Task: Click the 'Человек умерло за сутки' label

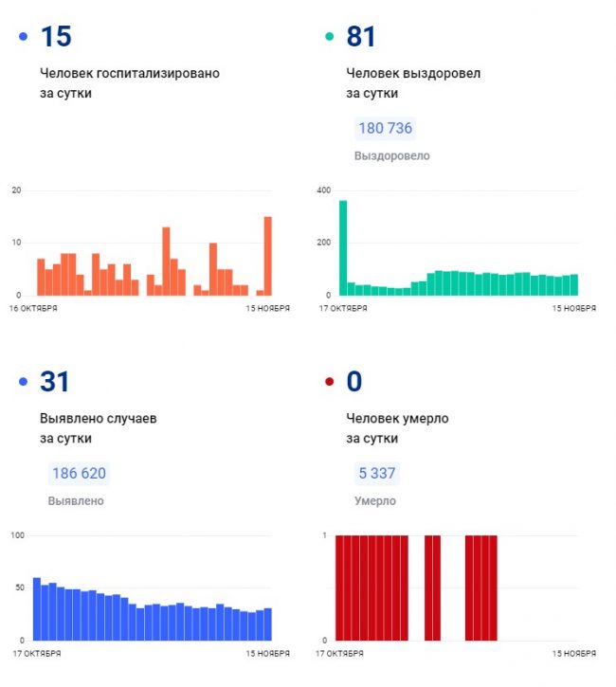Action: point(397,428)
